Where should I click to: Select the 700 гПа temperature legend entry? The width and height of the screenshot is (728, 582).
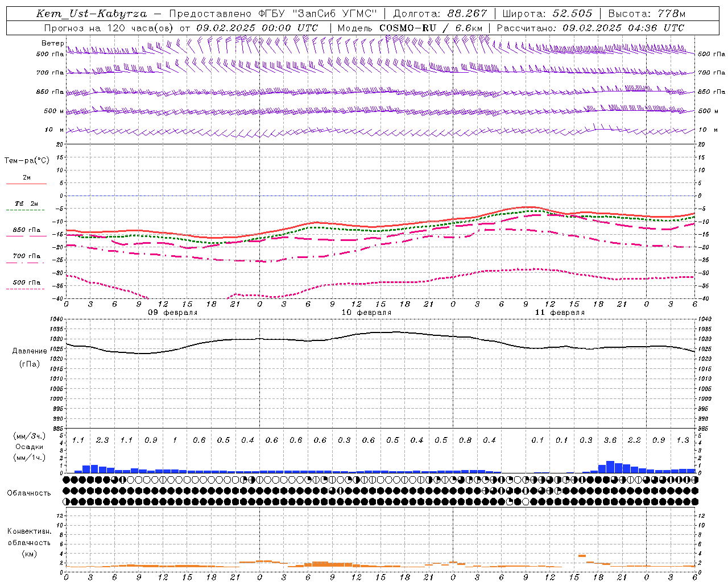26,256
